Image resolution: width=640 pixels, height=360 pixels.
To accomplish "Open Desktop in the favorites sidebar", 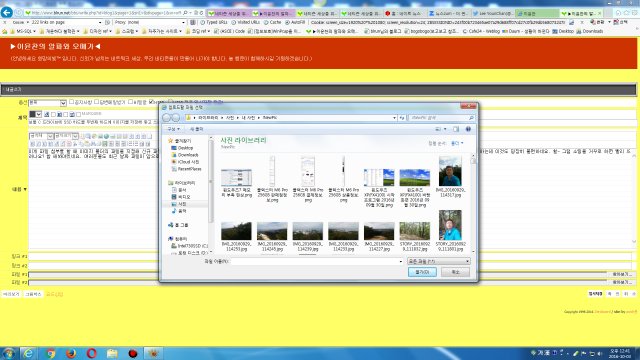I will coord(185,148).
